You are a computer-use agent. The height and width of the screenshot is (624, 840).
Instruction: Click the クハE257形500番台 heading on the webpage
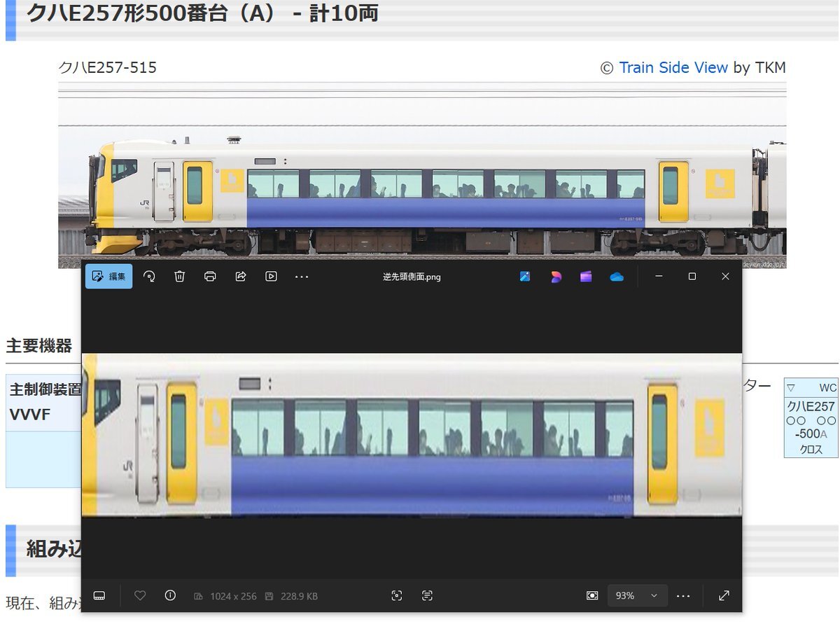coord(202,13)
